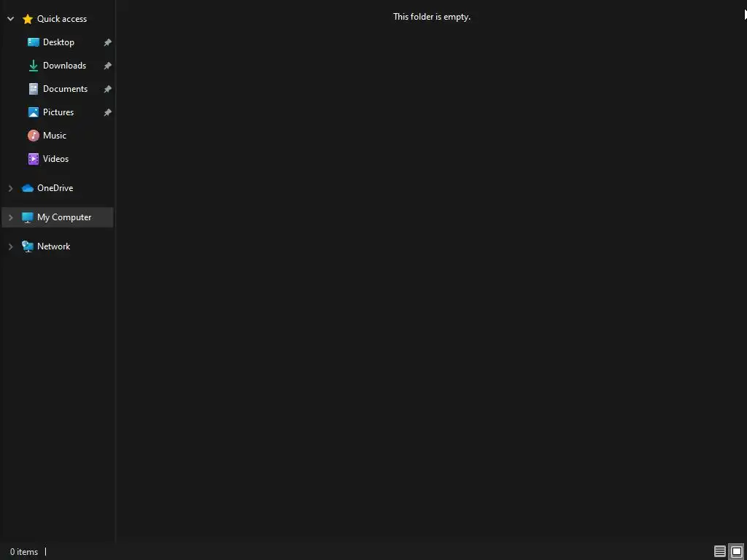Go to Downloads in Quick access
The width and height of the screenshot is (747, 560).
[x=64, y=66]
